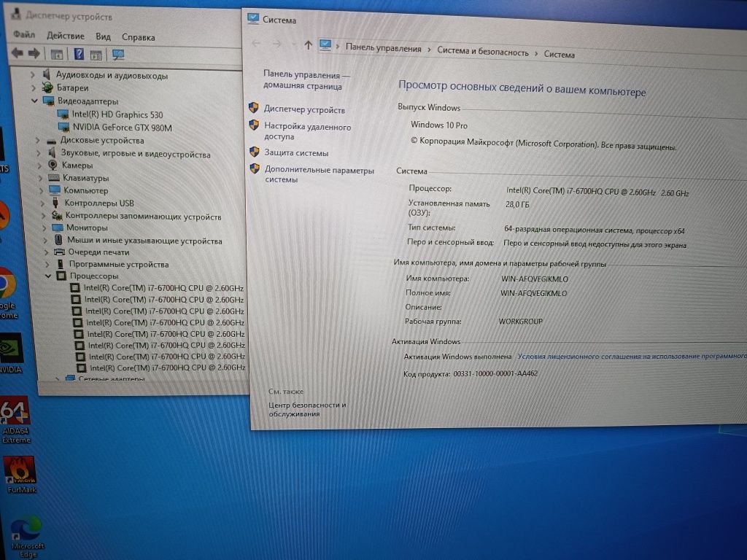Expand Звуковые, игровые и видеоустройства node

(x=39, y=153)
